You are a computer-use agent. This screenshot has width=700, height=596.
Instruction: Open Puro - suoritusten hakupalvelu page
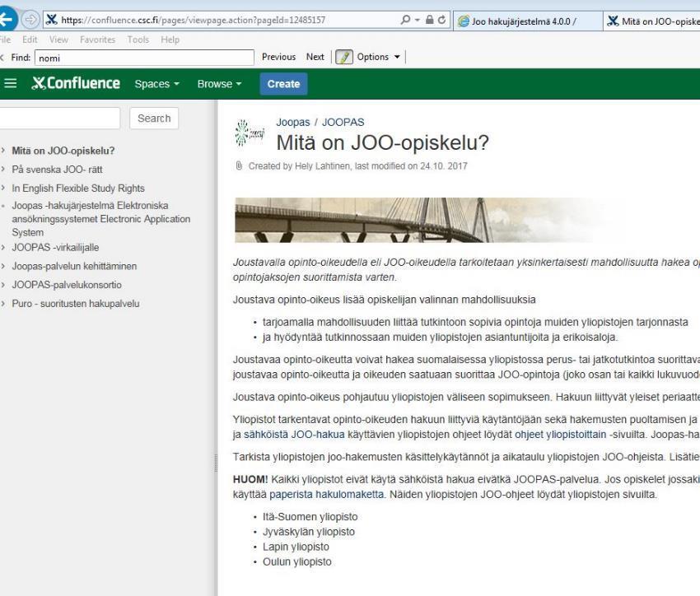pyautogui.click(x=76, y=304)
